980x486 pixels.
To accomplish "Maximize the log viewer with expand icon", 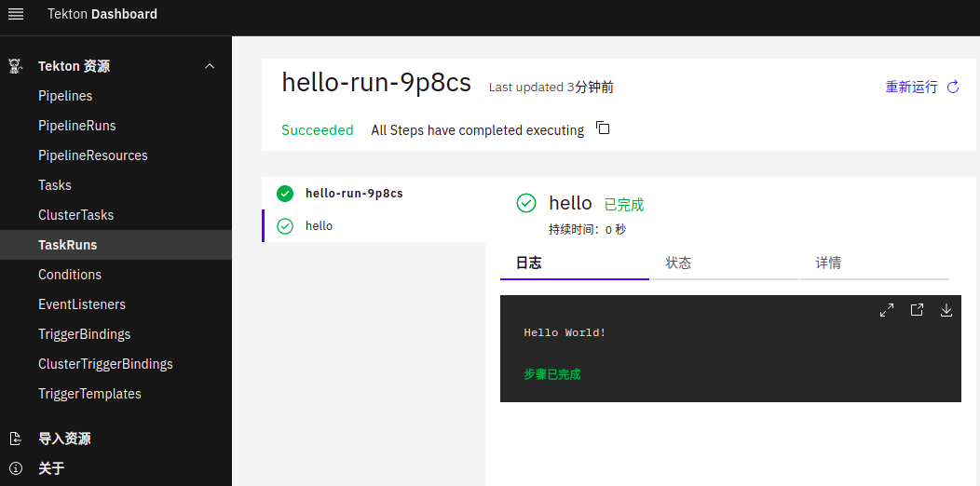I will click(887, 310).
